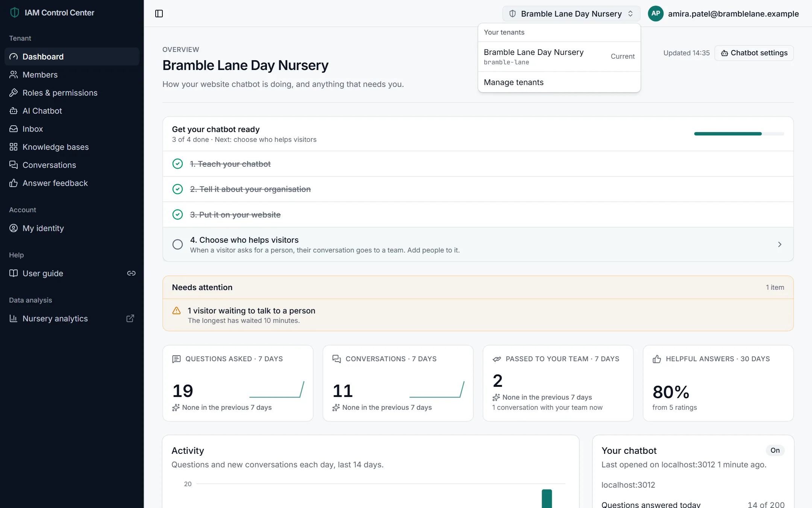The height and width of the screenshot is (508, 812).
Task: View the 1 visitor waiting alert
Action: (478, 315)
